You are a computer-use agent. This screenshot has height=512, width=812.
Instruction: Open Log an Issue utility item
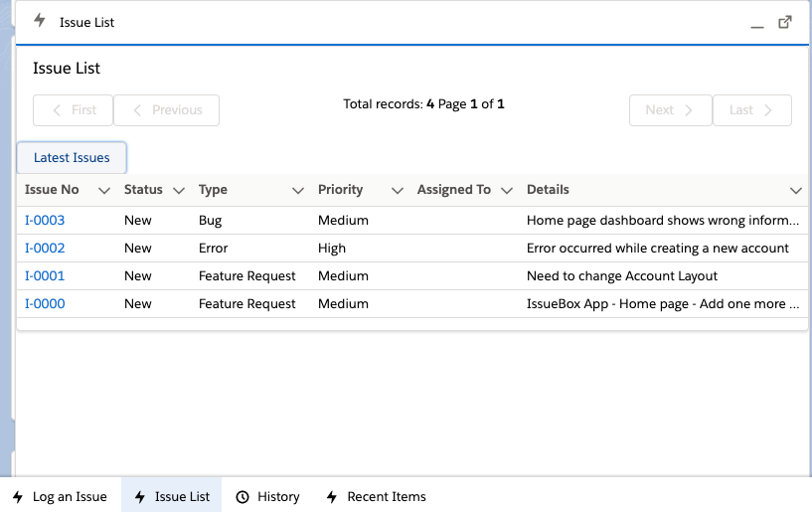pyautogui.click(x=60, y=496)
